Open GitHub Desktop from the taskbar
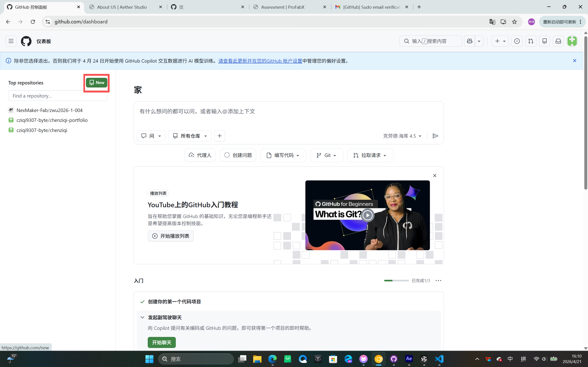Screen dimensions: 588x367 pyautogui.click(x=394, y=359)
